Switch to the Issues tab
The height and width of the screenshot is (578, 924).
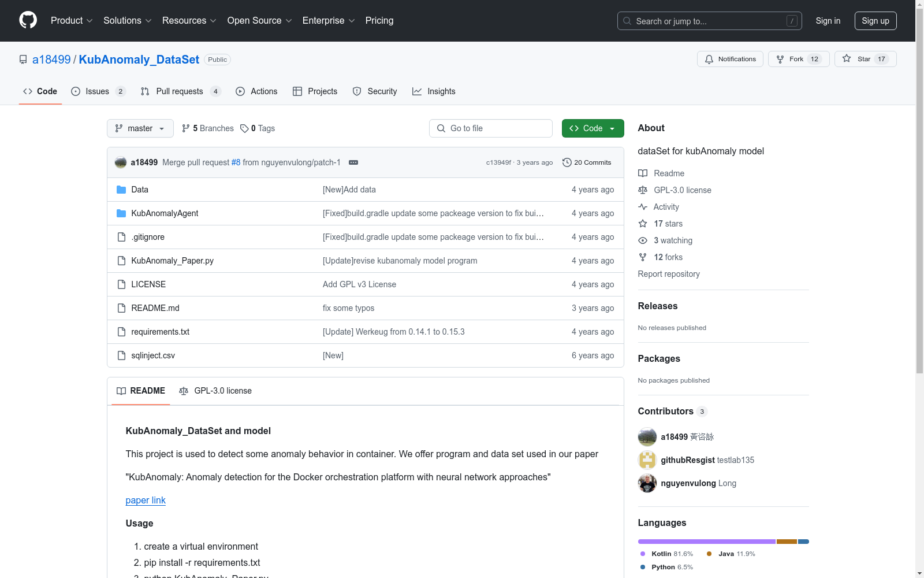coord(98,91)
